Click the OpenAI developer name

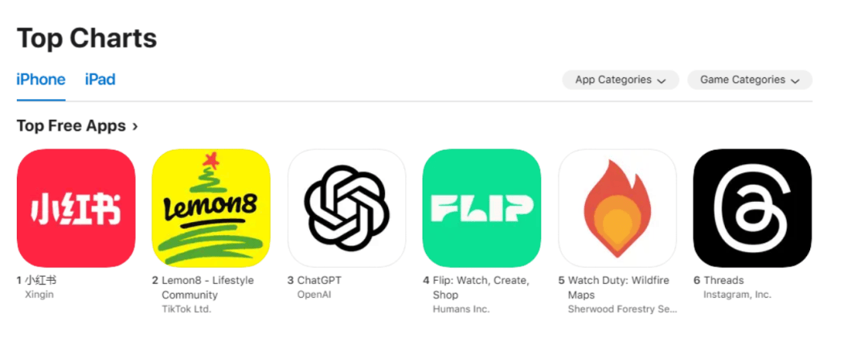click(x=314, y=295)
